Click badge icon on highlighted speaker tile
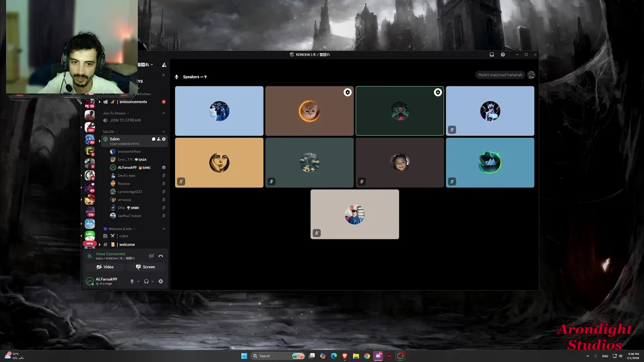This screenshot has height=362, width=644. tap(438, 93)
